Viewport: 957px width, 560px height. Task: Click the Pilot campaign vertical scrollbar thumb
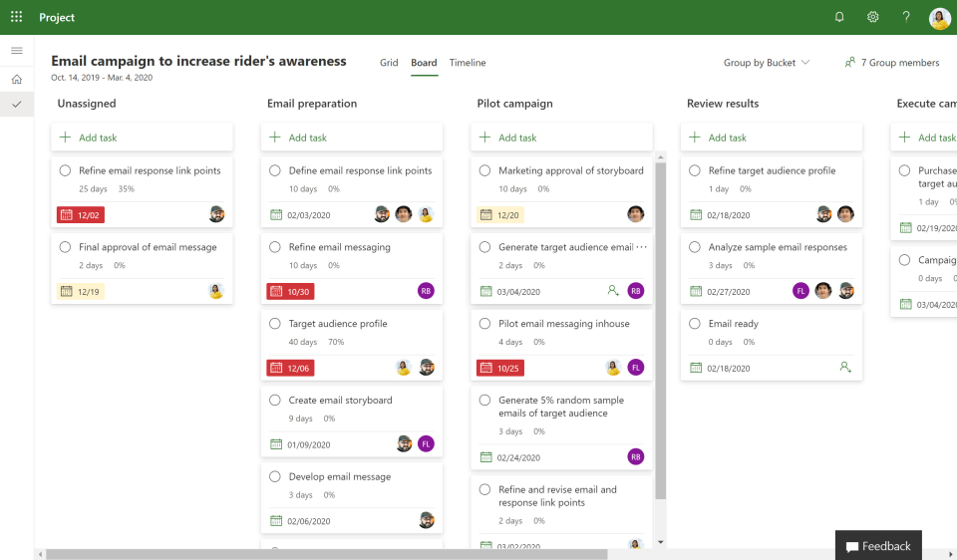tap(660, 331)
